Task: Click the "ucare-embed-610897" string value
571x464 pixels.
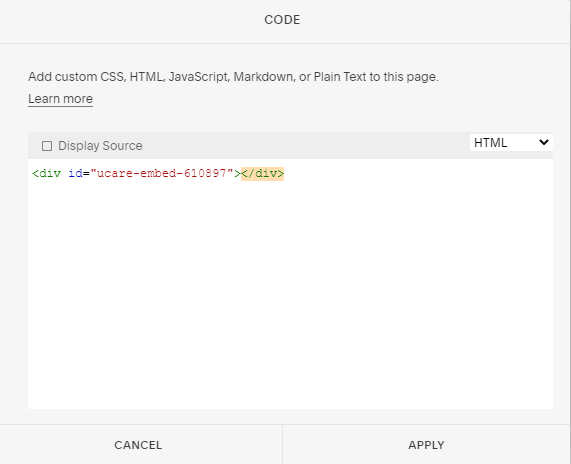Action: (x=162, y=173)
